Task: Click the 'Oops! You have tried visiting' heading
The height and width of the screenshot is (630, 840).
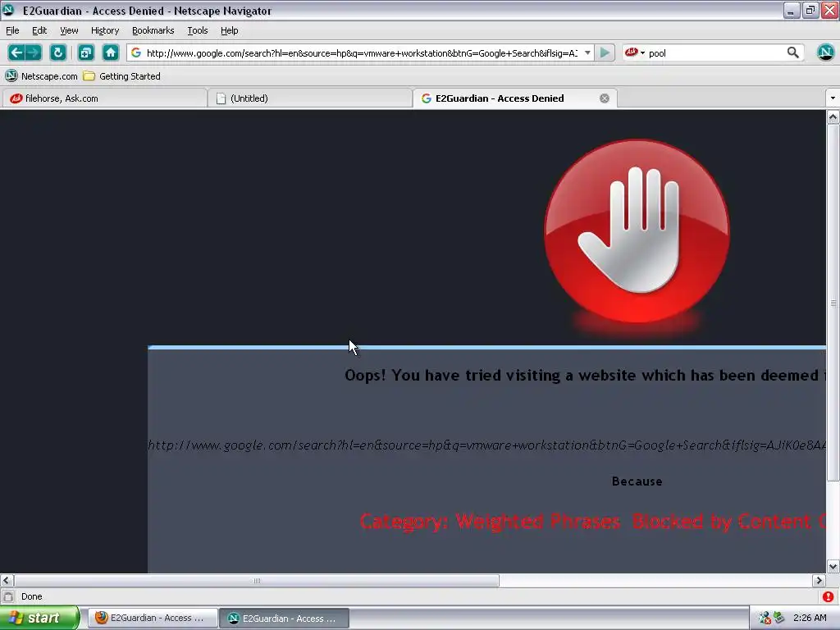Action: [x=585, y=375]
